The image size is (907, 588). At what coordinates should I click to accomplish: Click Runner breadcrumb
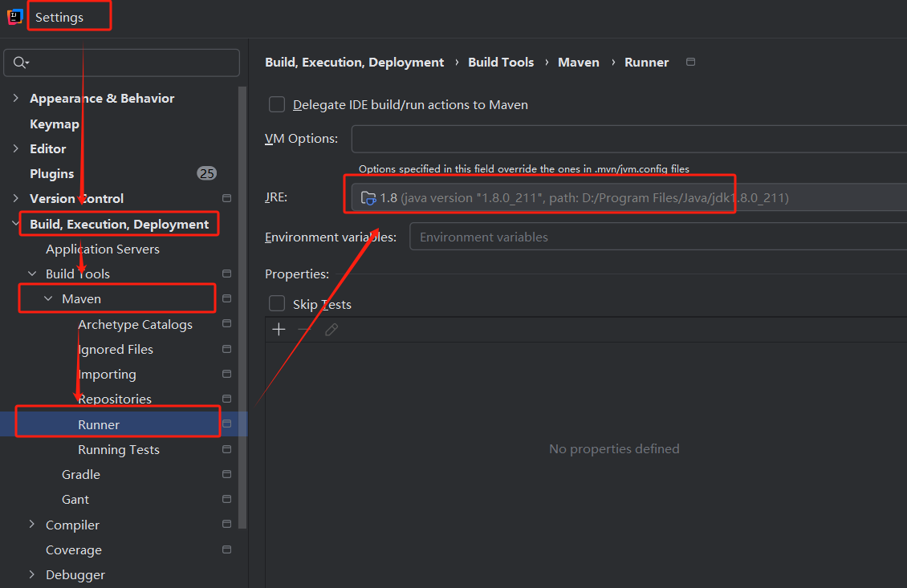[x=647, y=63]
